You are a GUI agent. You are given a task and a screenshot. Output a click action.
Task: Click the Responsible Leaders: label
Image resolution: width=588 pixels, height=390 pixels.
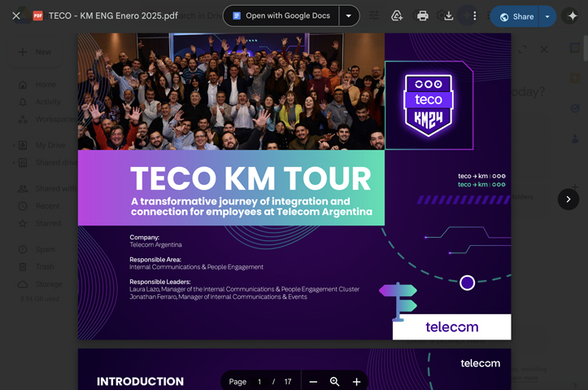(x=160, y=282)
